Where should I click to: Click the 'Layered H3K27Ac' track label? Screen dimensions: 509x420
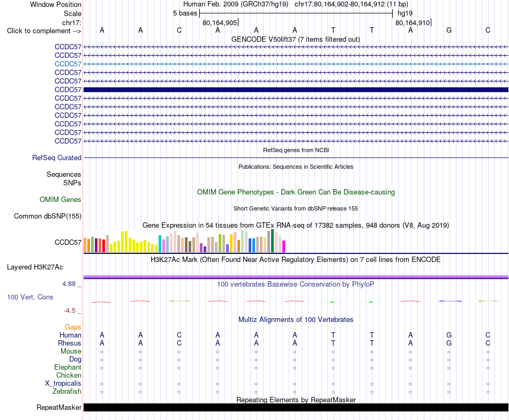tap(35, 267)
